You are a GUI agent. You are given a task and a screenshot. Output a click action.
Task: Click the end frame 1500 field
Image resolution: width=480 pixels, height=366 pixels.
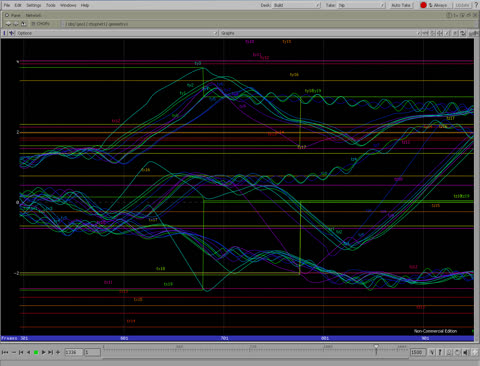tap(418, 352)
